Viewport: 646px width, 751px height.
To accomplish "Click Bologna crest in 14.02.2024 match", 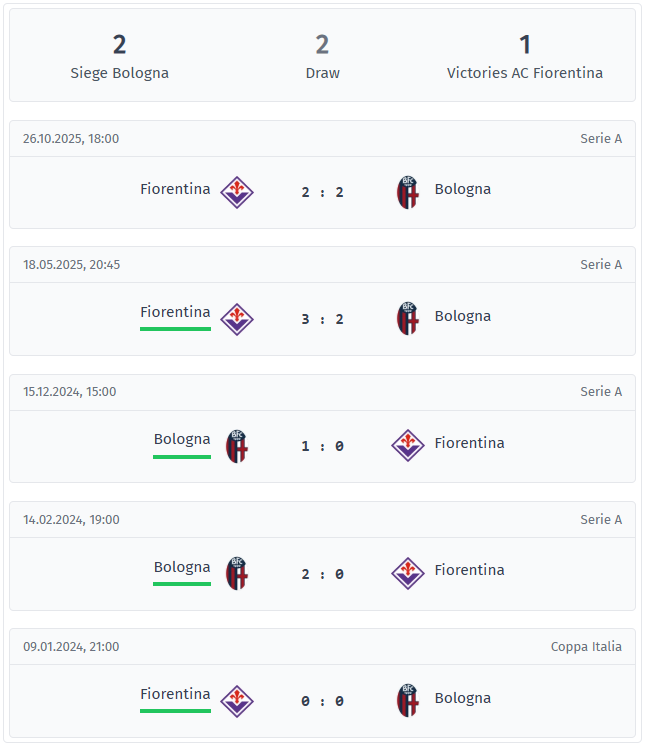I will 237,573.
